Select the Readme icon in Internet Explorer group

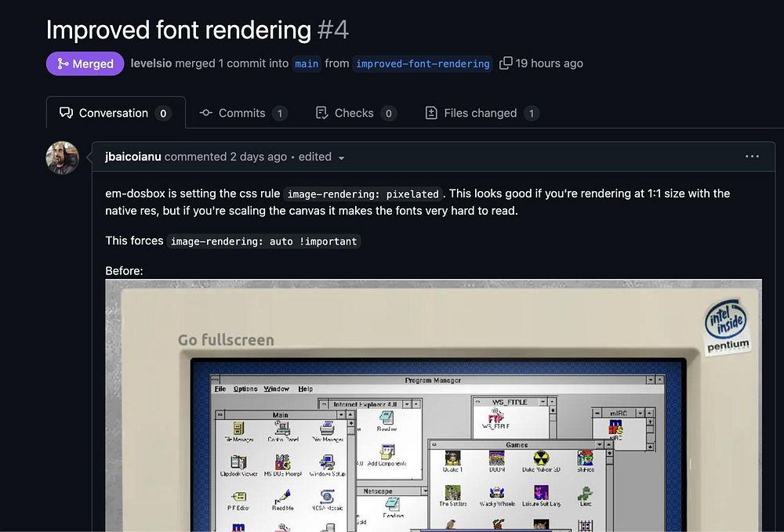(387, 421)
